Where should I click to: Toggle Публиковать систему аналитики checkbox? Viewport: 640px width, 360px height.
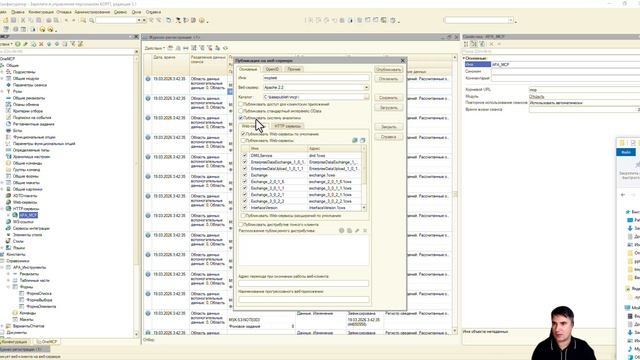pos(241,118)
